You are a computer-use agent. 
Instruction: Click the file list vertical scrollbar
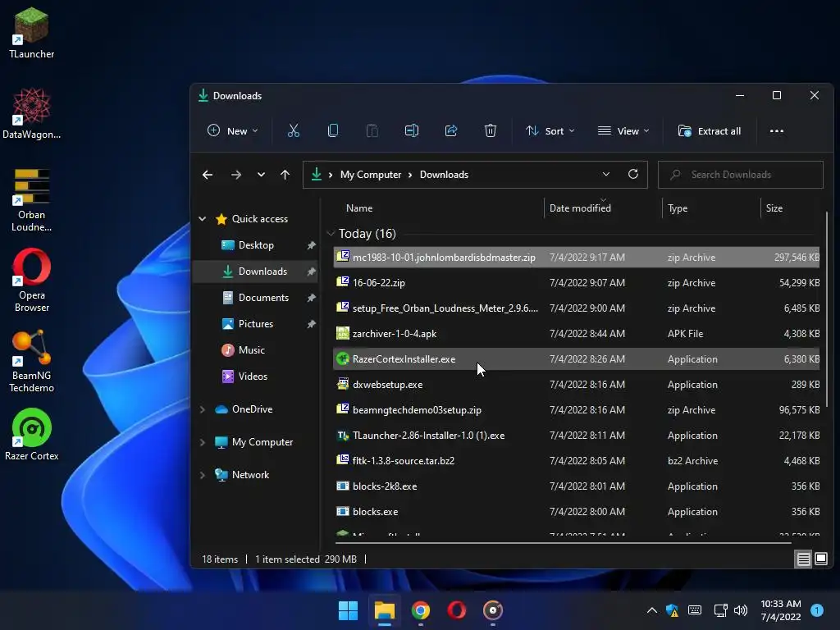pyautogui.click(x=827, y=309)
